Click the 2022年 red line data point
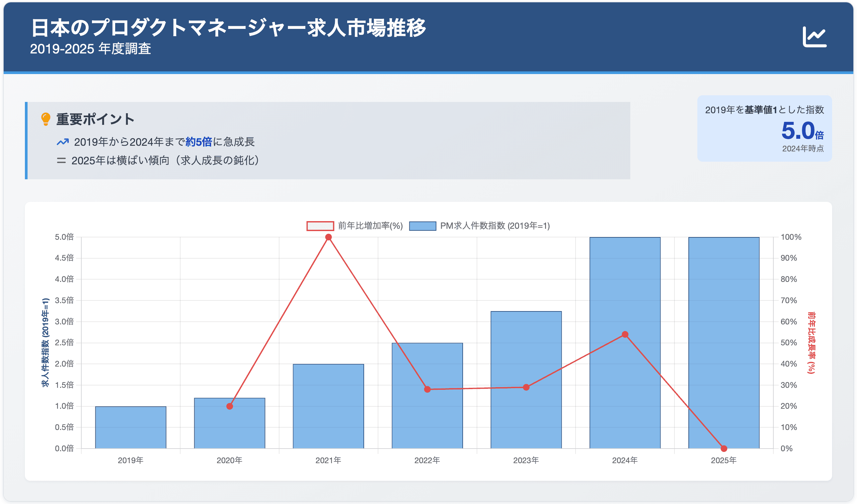 pos(427,389)
